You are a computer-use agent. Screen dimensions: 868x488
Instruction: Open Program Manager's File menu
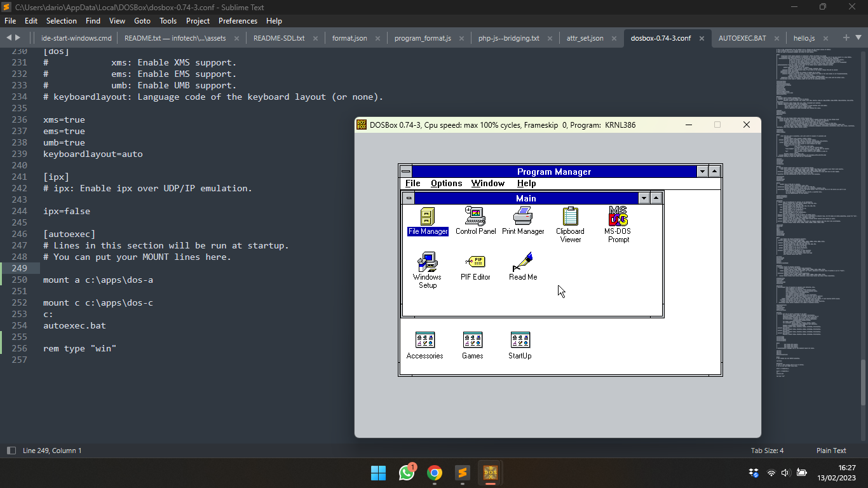413,183
